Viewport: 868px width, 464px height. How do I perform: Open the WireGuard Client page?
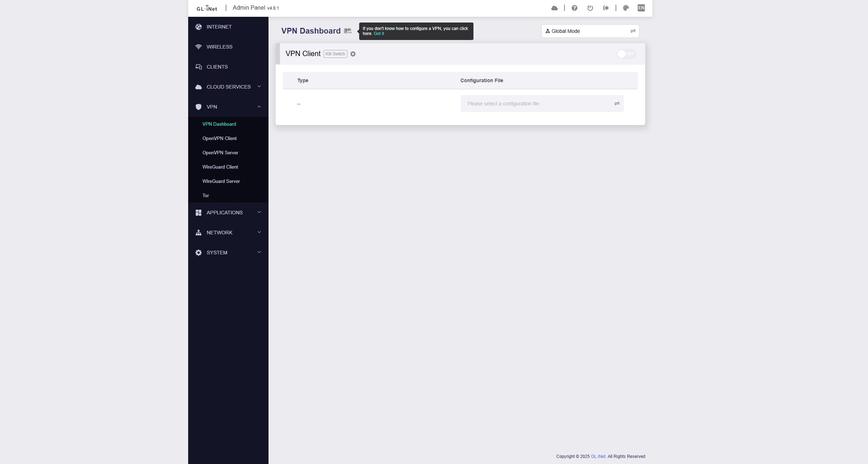pyautogui.click(x=220, y=167)
